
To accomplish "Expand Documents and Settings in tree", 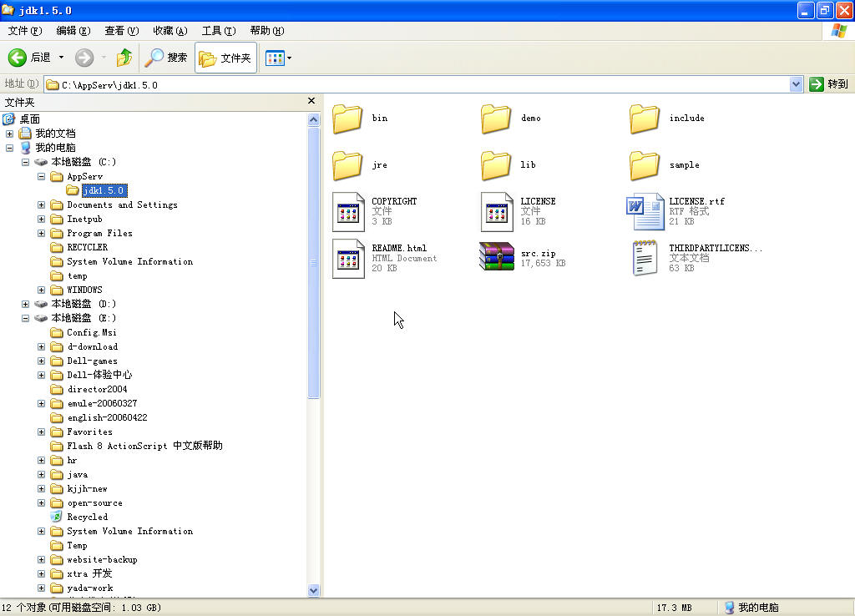I will click(x=41, y=205).
